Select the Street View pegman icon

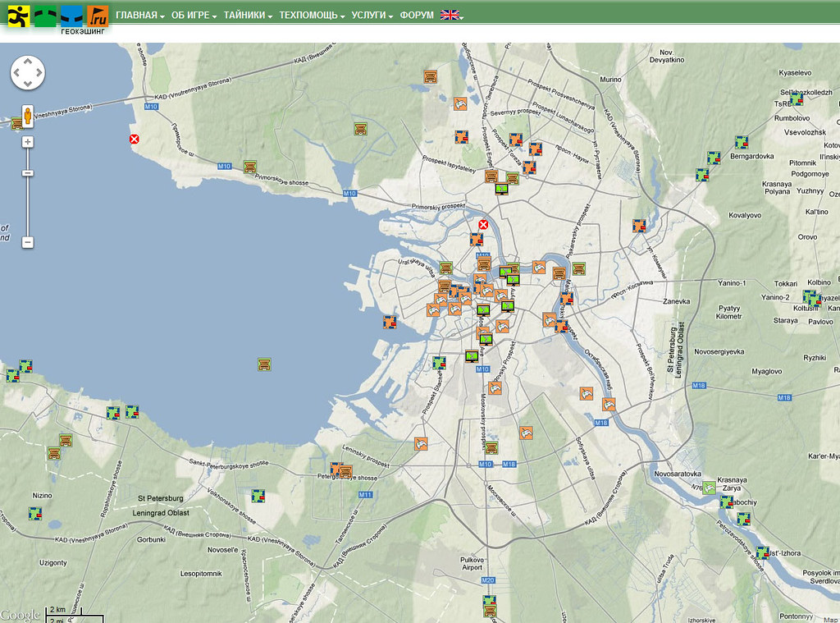tap(28, 116)
